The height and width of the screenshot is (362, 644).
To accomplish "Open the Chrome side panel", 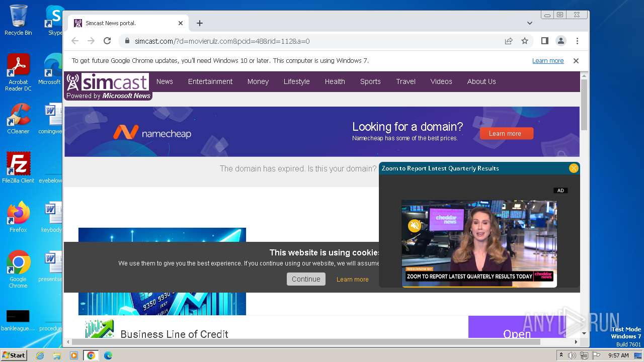I will (544, 41).
